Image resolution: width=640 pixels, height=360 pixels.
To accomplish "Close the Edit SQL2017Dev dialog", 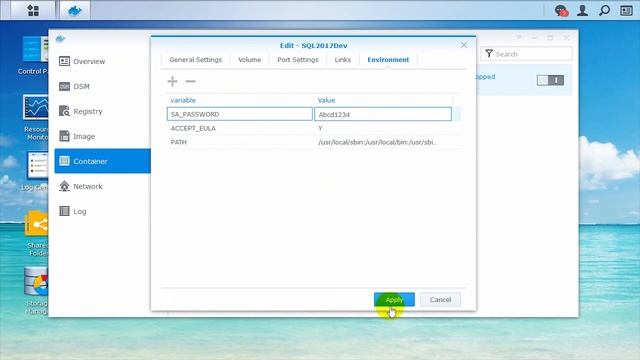I will point(464,45).
